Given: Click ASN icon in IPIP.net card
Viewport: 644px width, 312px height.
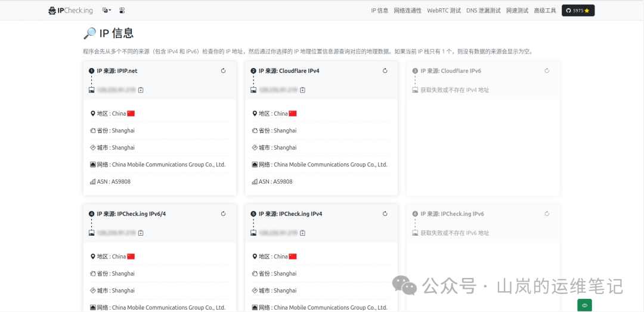Looking at the screenshot, I should point(92,181).
